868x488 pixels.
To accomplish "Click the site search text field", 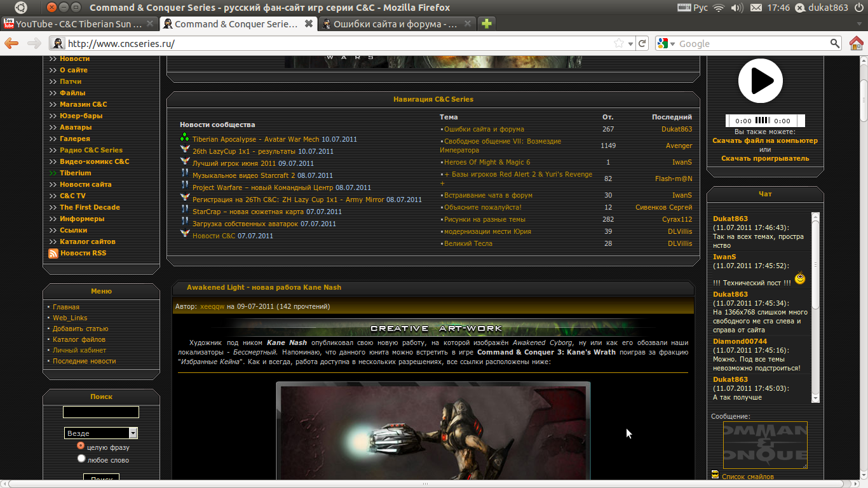I will pos(101,412).
